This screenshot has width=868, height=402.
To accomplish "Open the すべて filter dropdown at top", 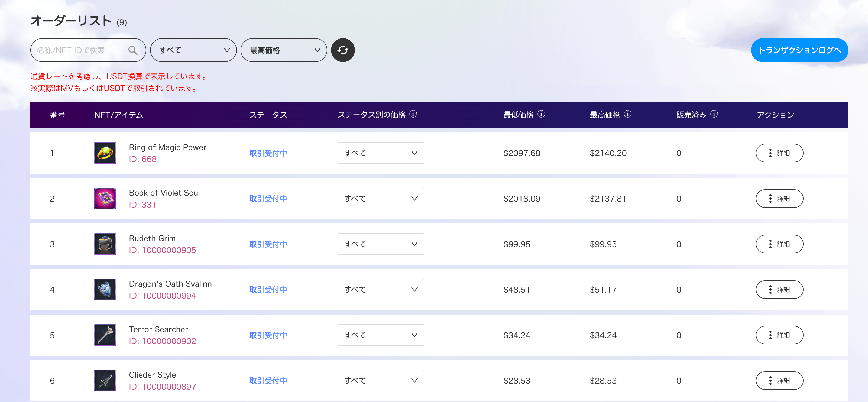I will pos(193,50).
